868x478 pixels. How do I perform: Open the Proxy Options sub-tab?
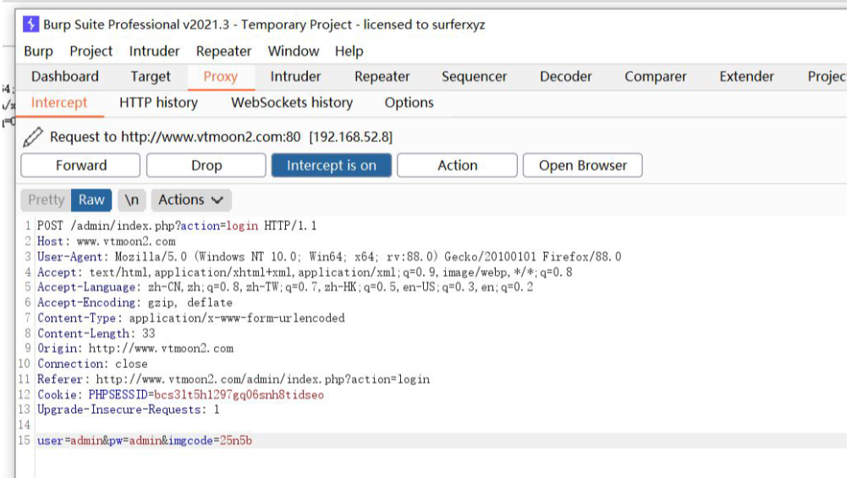coord(409,102)
